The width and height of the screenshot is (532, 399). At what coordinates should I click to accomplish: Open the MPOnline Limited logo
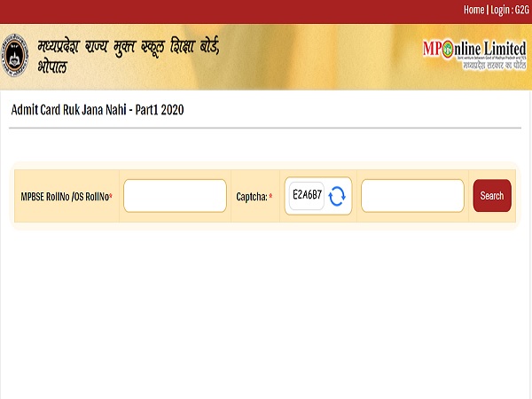click(474, 55)
